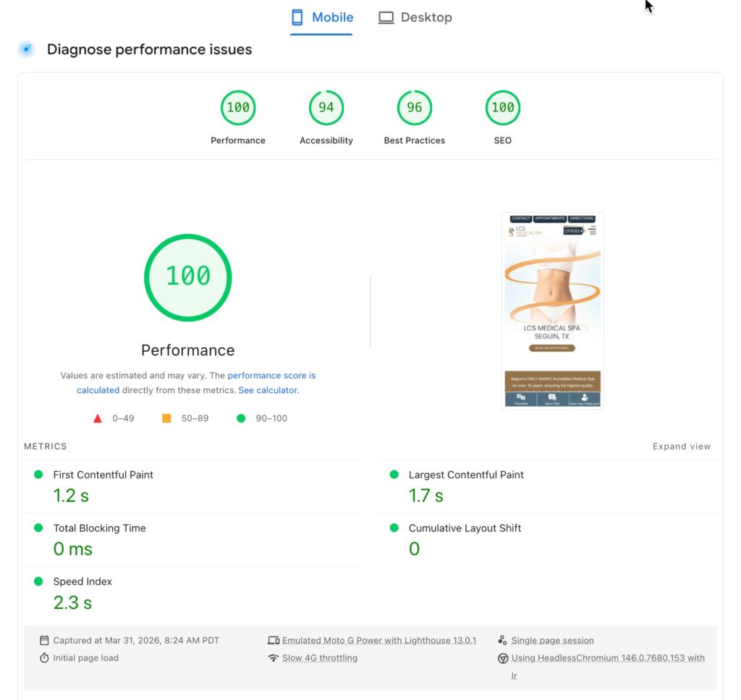Select the Mobile tab
This screenshot has height=700, width=741.
[321, 17]
